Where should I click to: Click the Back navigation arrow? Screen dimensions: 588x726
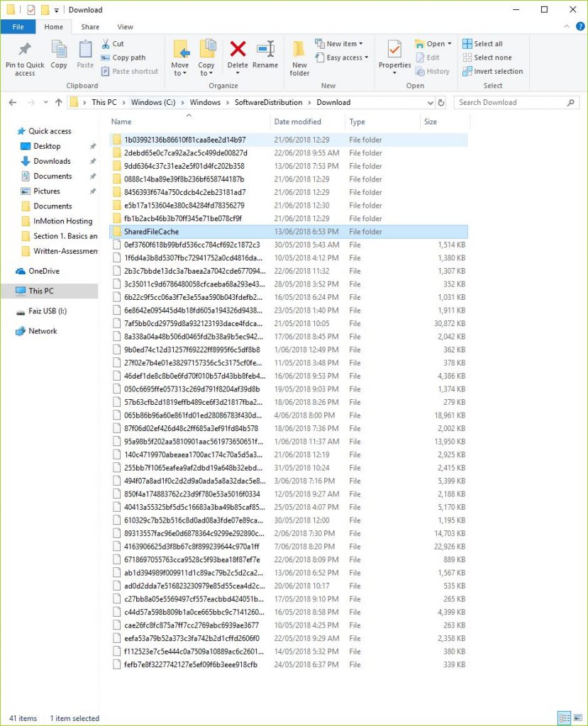click(x=12, y=102)
